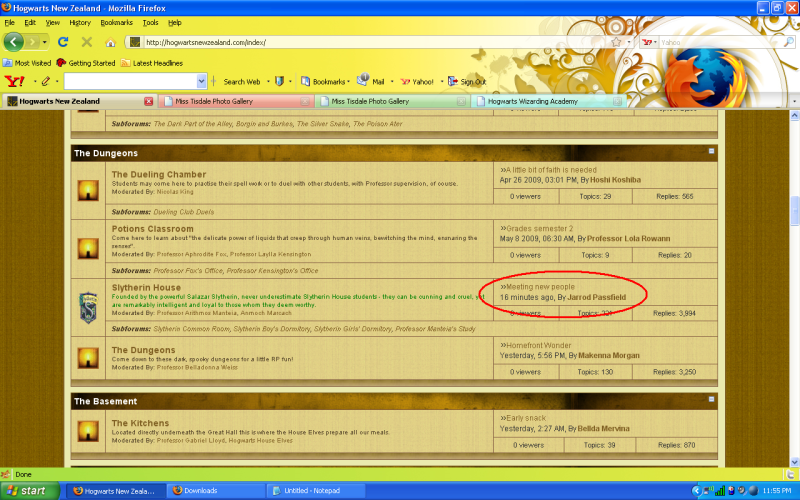Open the File menu

[9, 22]
